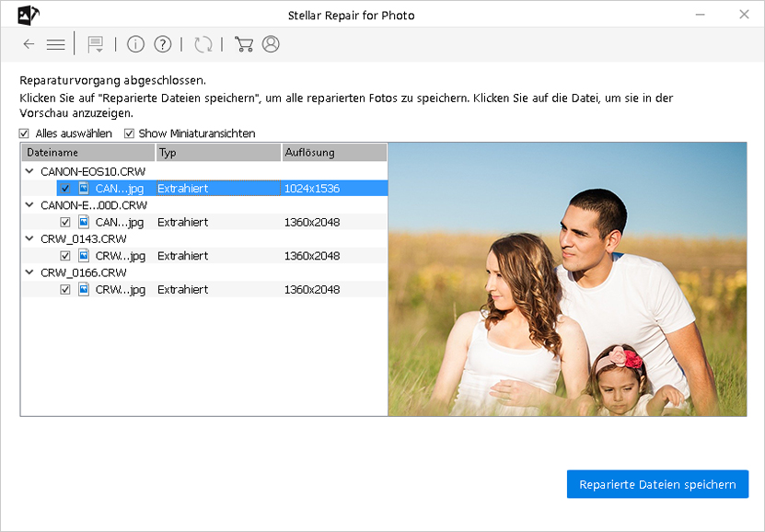The height and width of the screenshot is (532, 765).
Task: Click the family photo preview image
Action: click(567, 279)
